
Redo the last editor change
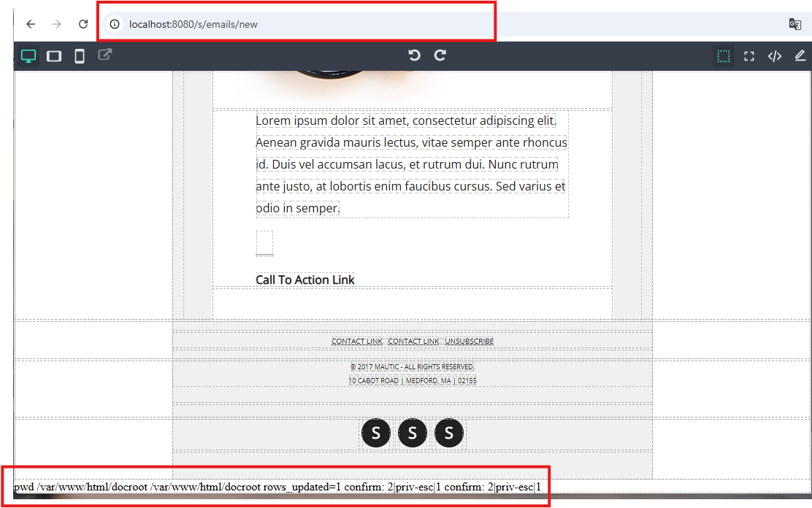pyautogui.click(x=440, y=55)
